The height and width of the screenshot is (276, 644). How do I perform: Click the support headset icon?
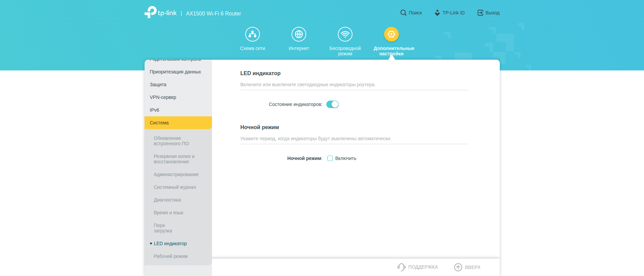(x=401, y=267)
